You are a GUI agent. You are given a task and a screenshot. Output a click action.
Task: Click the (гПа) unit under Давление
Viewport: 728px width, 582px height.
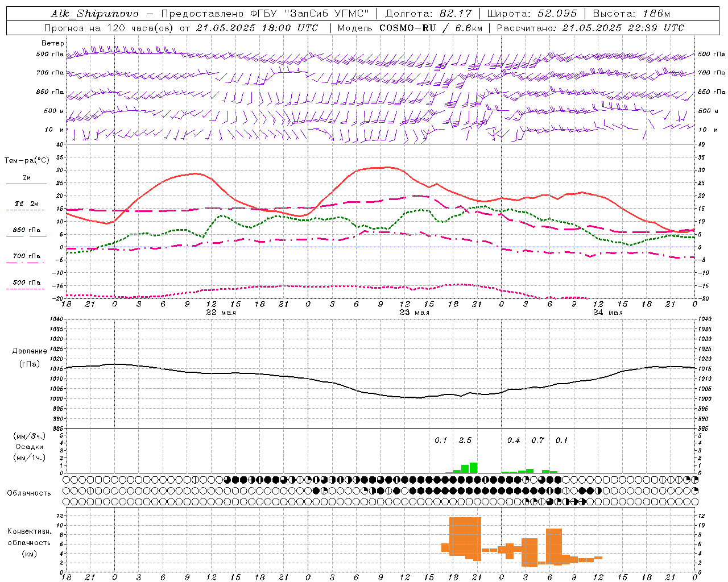pyautogui.click(x=30, y=364)
